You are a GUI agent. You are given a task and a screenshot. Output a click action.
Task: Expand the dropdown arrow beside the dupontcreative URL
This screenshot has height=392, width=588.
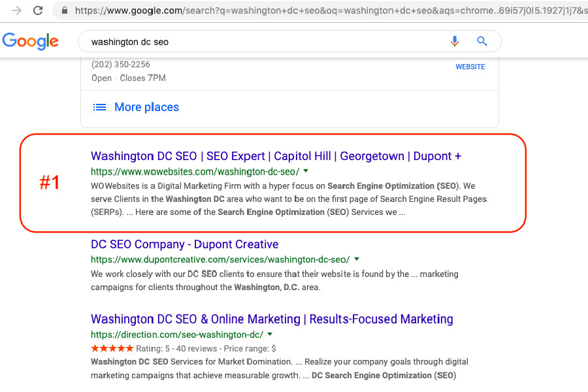(x=357, y=259)
